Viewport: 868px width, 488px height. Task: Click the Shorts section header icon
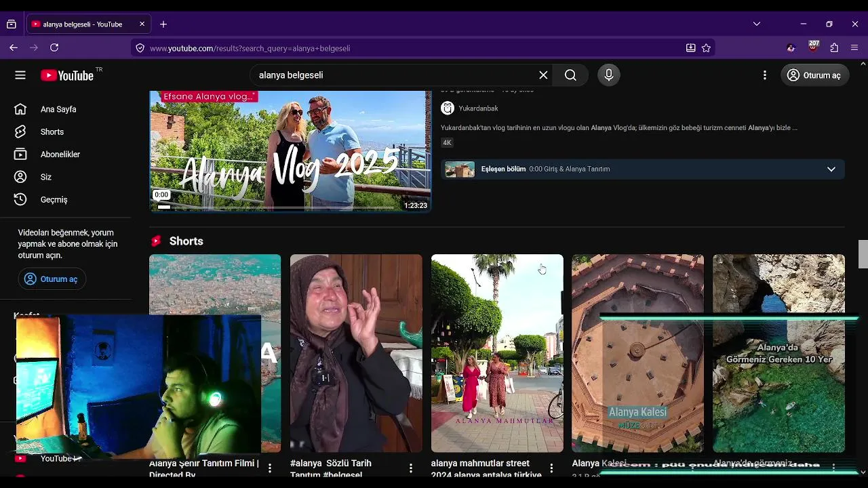tap(156, 241)
